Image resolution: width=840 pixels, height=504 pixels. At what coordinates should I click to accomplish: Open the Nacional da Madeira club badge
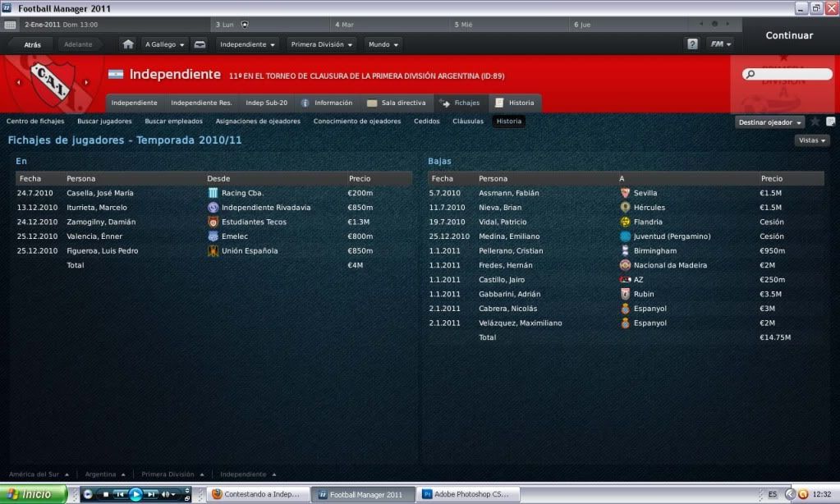625,265
